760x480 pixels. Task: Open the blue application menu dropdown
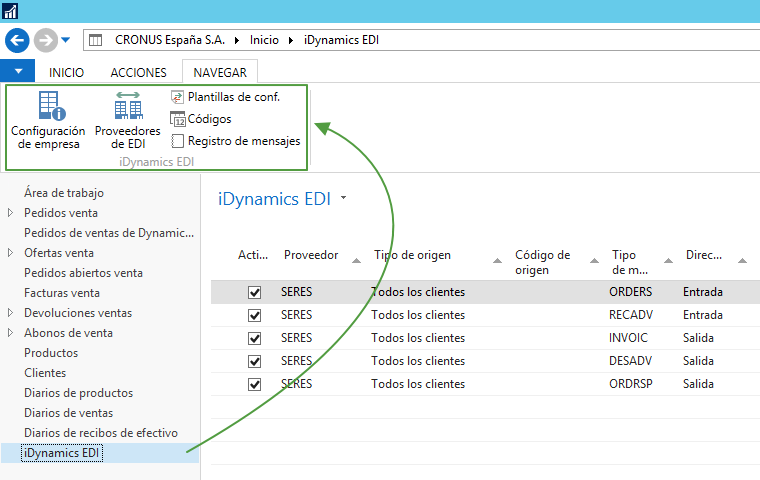click(x=17, y=71)
